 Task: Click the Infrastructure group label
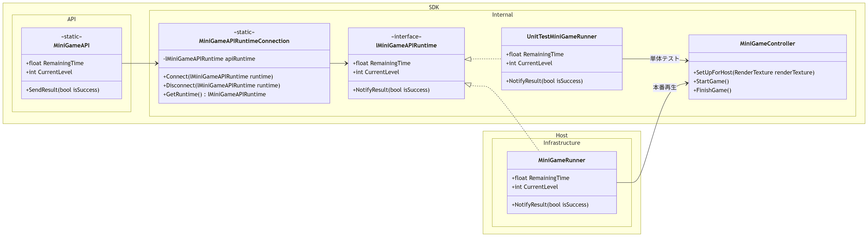point(562,143)
